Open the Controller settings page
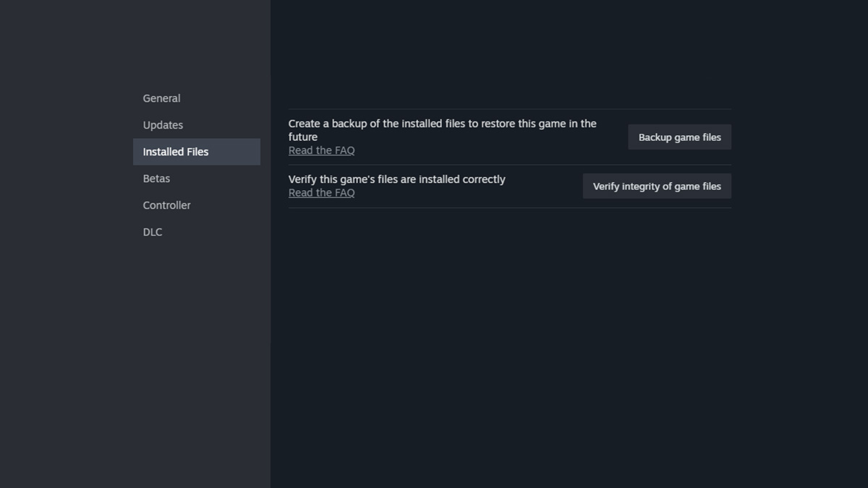Image resolution: width=868 pixels, height=488 pixels. coord(166,205)
